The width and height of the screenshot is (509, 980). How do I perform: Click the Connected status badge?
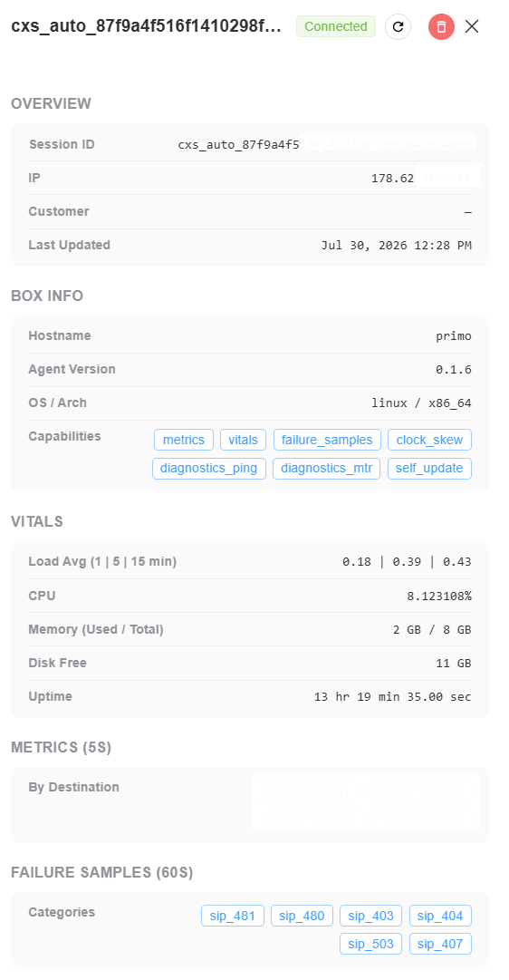coord(336,26)
